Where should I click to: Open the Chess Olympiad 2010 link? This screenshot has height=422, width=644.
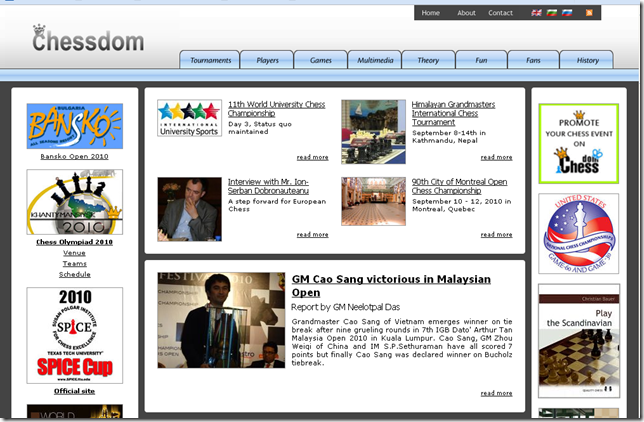(x=74, y=242)
